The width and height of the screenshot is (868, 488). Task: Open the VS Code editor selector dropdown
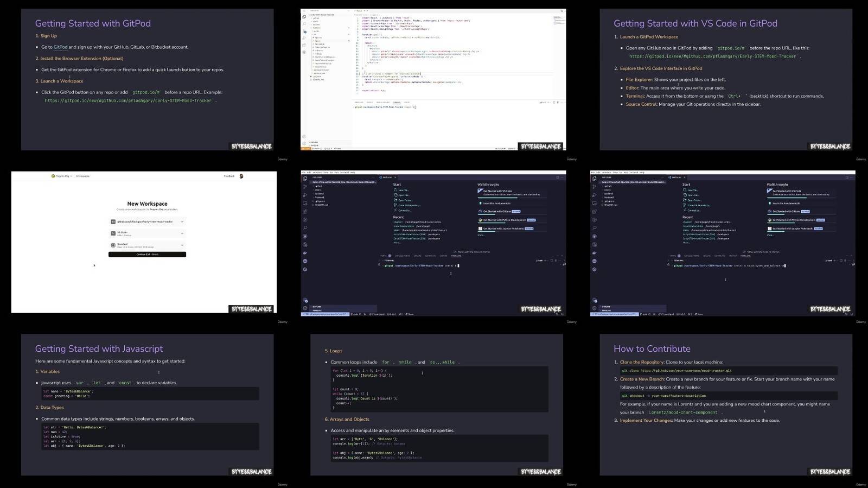(147, 233)
